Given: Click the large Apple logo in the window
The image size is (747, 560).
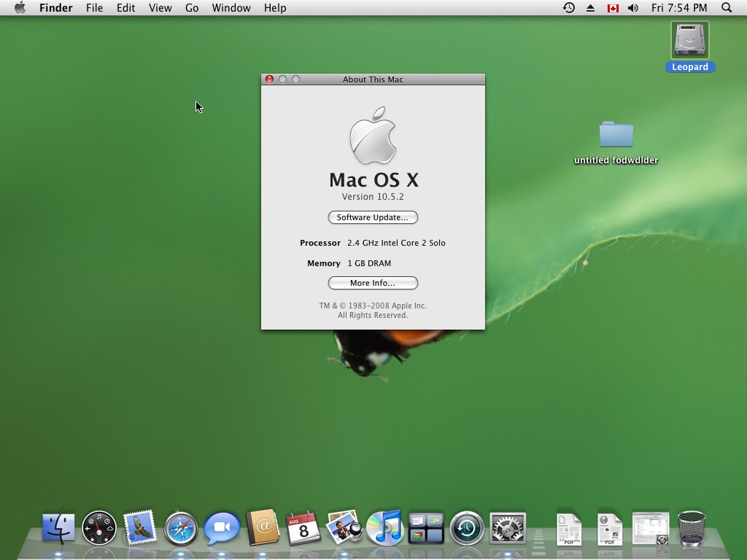Looking at the screenshot, I should 373,136.
